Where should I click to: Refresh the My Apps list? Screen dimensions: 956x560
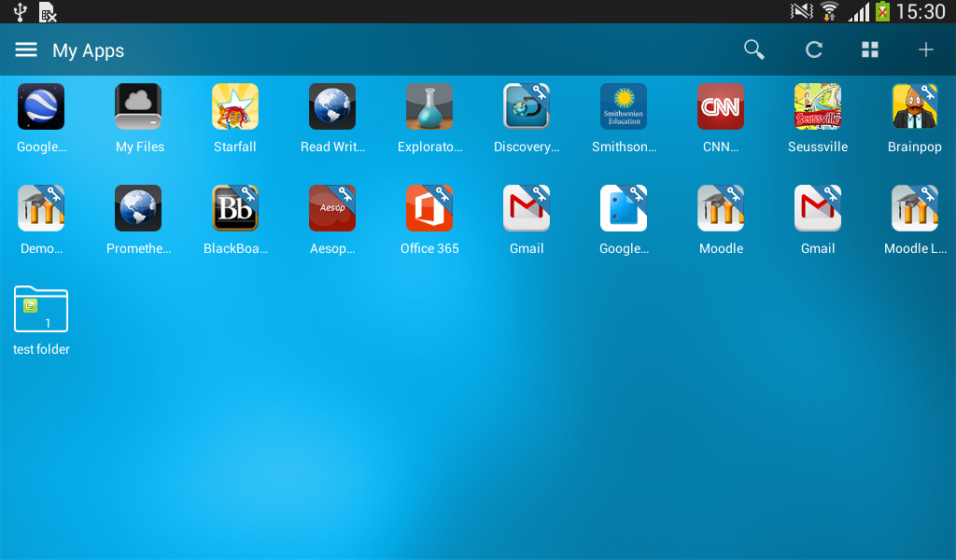point(814,49)
